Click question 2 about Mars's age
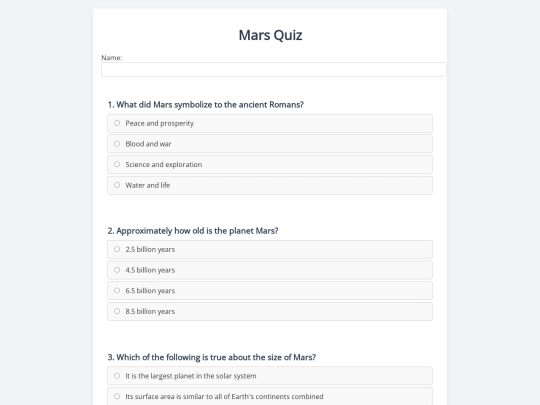This screenshot has height=405, width=540. pyautogui.click(x=193, y=231)
